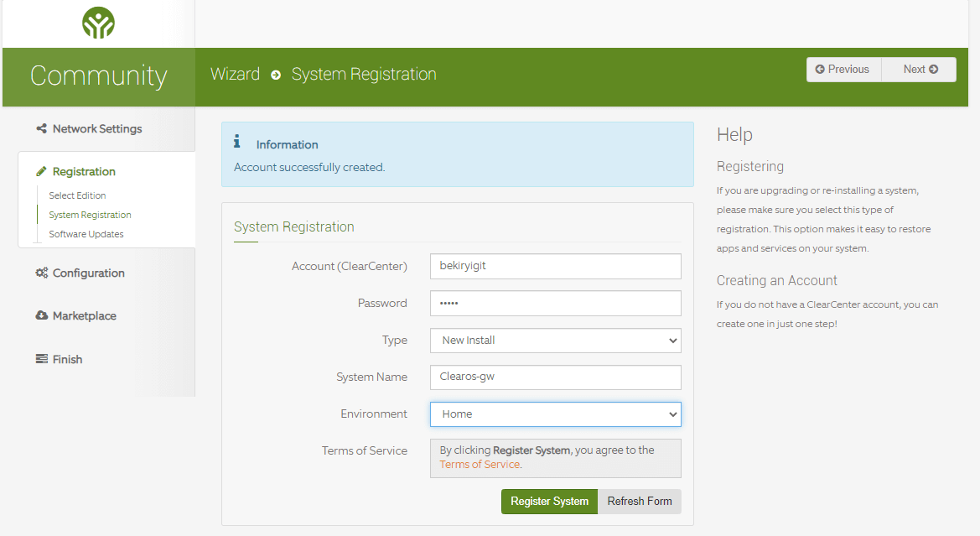Open the Software Updates step

point(84,236)
